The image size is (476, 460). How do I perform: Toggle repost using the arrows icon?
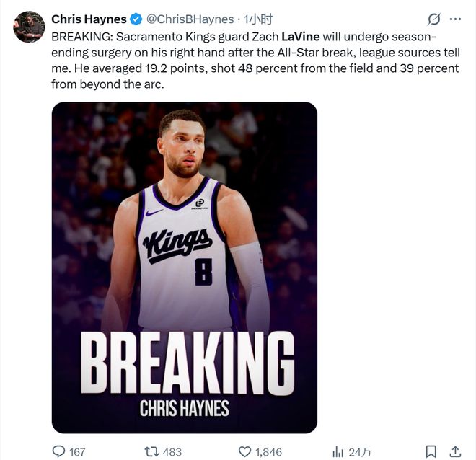(151, 451)
